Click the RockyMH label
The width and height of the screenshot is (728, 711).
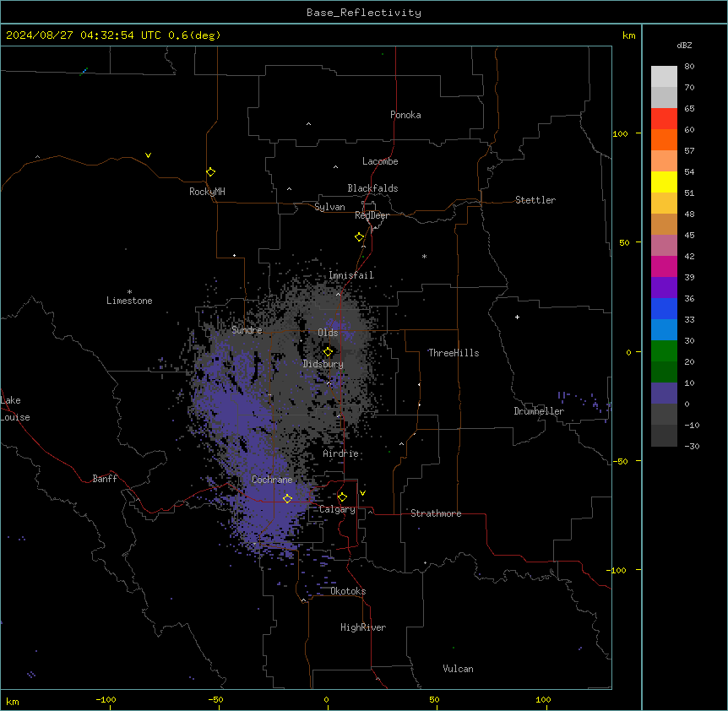pos(207,191)
